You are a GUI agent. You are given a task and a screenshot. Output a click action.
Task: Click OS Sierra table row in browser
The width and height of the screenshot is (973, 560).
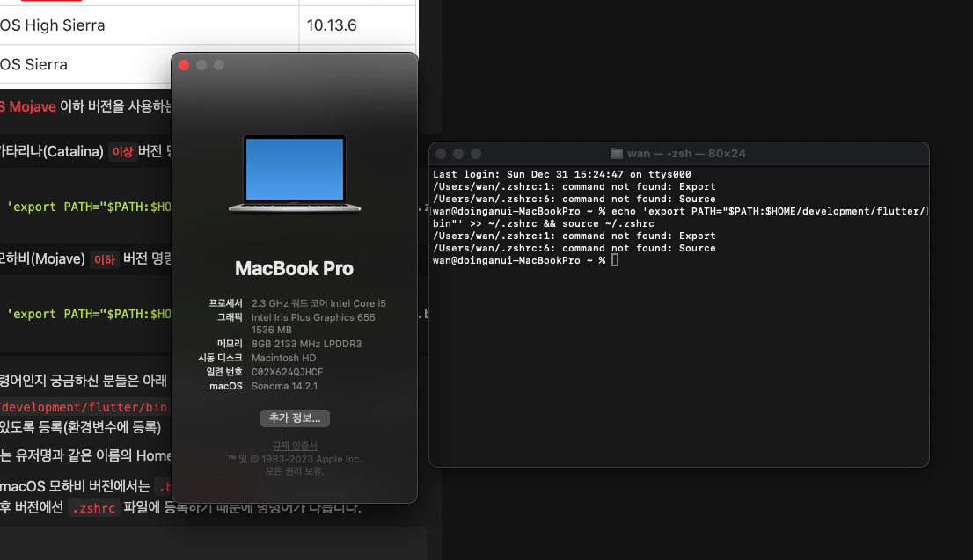pos(85,64)
